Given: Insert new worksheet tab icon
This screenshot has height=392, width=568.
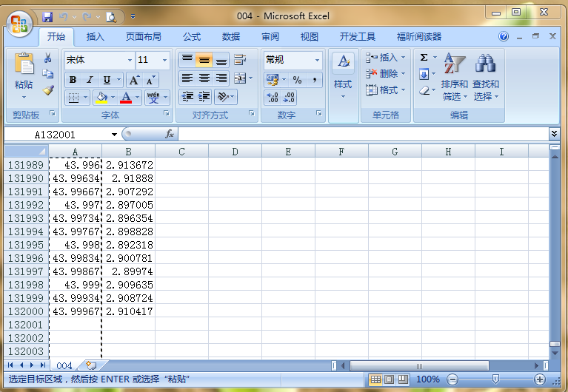Looking at the screenshot, I should click(x=91, y=365).
